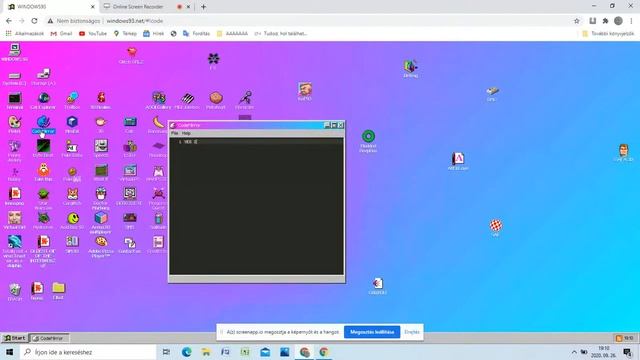Bookmark this page with the star icon
640x360 pixels.
576,20
